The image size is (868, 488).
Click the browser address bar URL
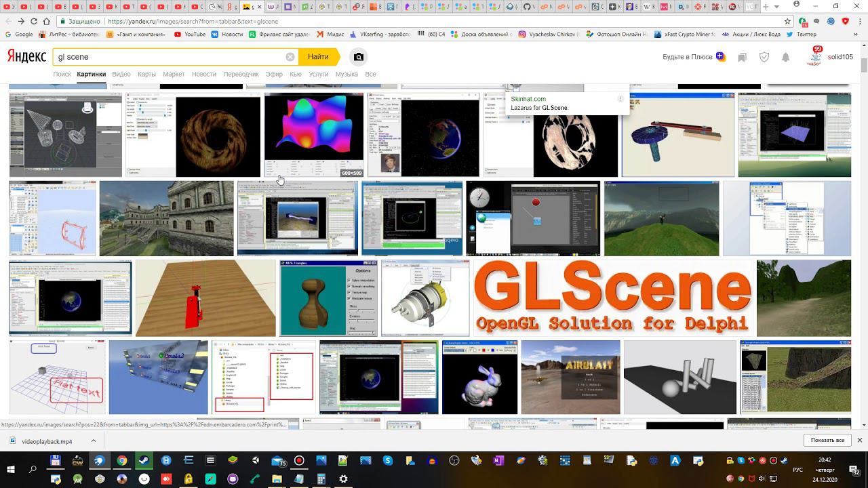pyautogui.click(x=193, y=21)
